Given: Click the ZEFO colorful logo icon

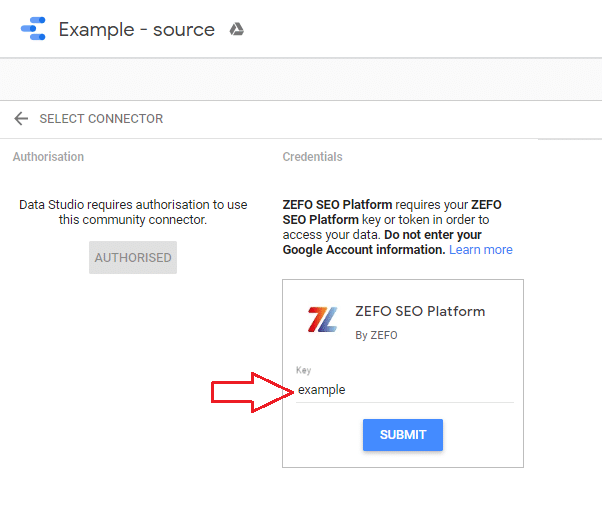Looking at the screenshot, I should tap(322, 319).
